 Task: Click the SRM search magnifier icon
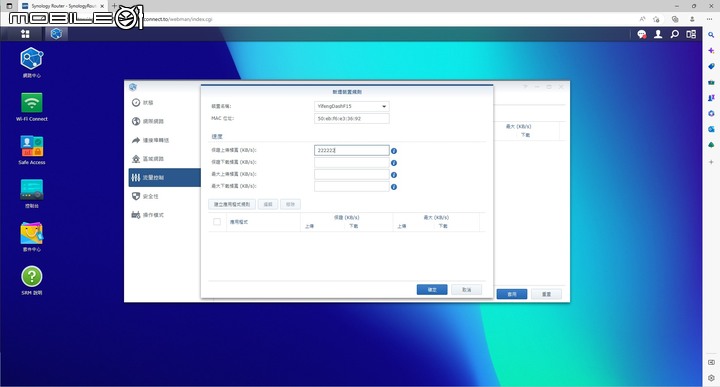click(675, 34)
